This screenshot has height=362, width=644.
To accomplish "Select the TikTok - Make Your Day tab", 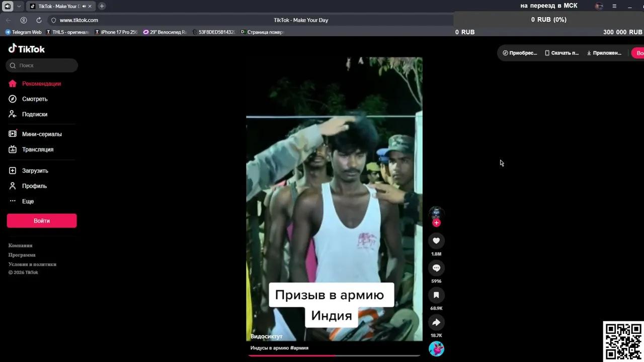I will [x=60, y=7].
